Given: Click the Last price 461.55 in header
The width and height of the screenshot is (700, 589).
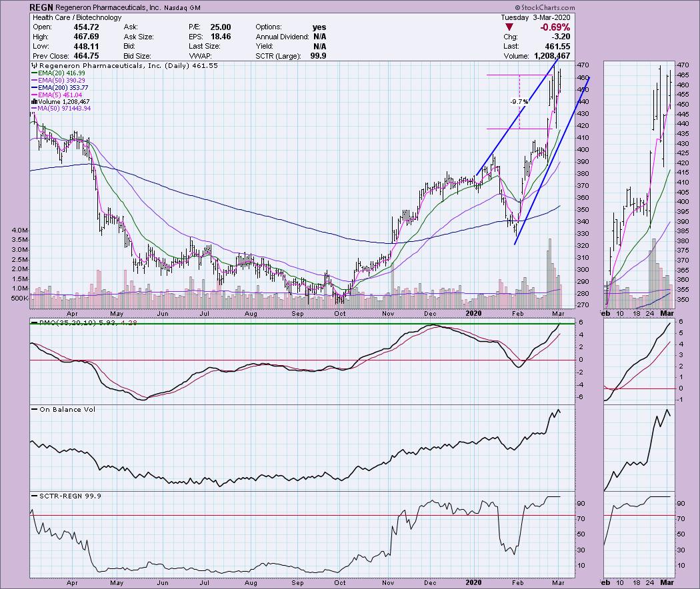Looking at the screenshot, I should point(557,47).
